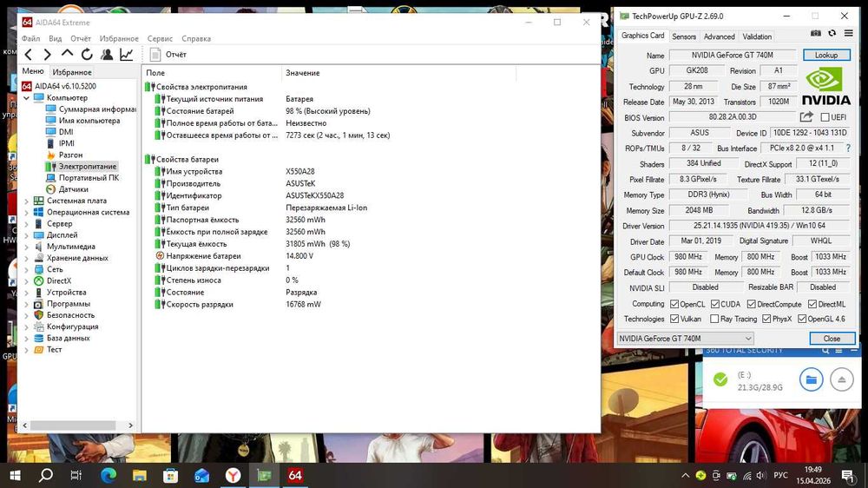This screenshot has height=488, width=868.
Task: Select Портативный ПК tree item
Action: pos(89,178)
